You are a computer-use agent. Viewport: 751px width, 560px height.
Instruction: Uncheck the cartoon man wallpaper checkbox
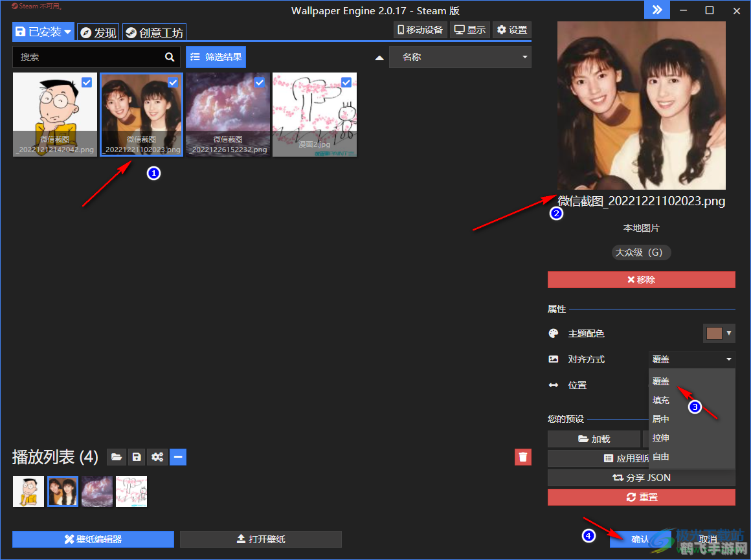click(x=87, y=82)
